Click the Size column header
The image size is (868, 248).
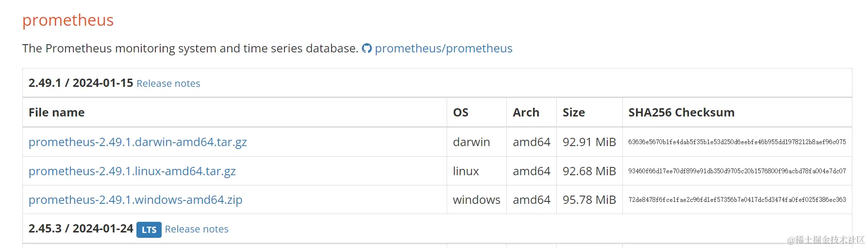coord(573,113)
